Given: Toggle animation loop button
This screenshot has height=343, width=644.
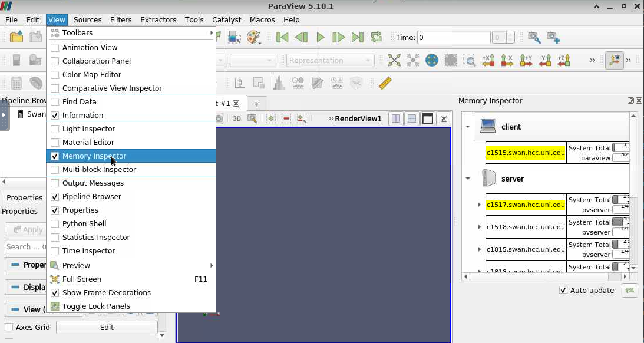Looking at the screenshot, I should [377, 37].
